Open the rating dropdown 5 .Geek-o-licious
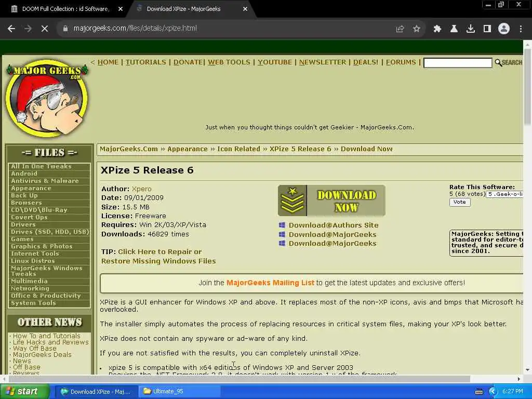 coord(504,194)
